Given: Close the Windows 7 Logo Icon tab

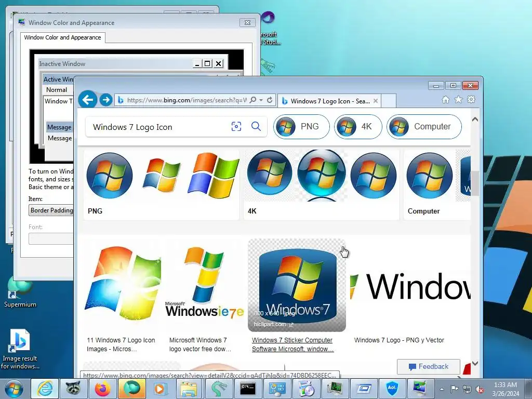Looking at the screenshot, I should 376,101.
